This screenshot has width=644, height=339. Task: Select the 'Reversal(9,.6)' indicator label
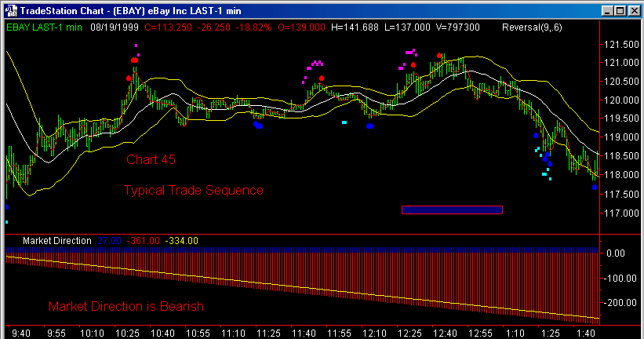pyautogui.click(x=532, y=27)
